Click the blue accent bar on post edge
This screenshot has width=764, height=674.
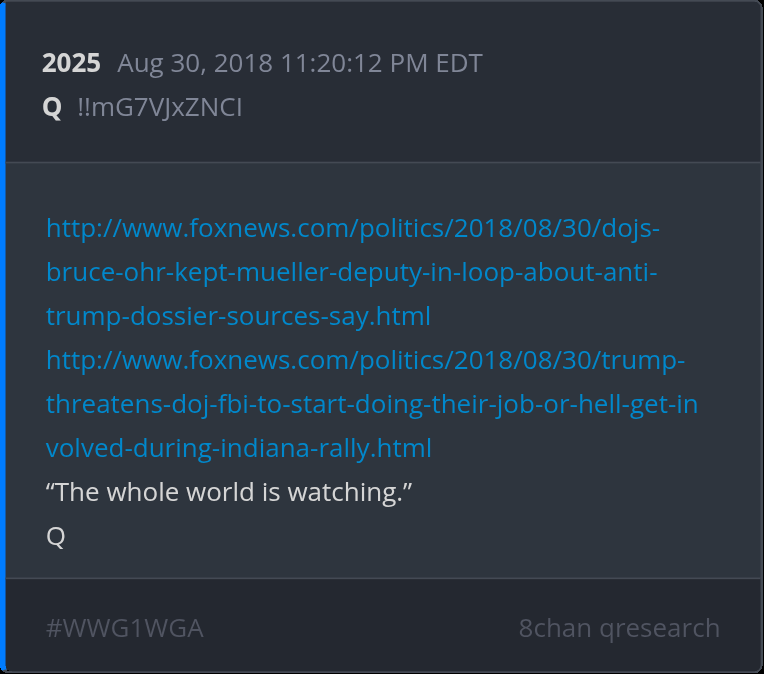[2, 337]
